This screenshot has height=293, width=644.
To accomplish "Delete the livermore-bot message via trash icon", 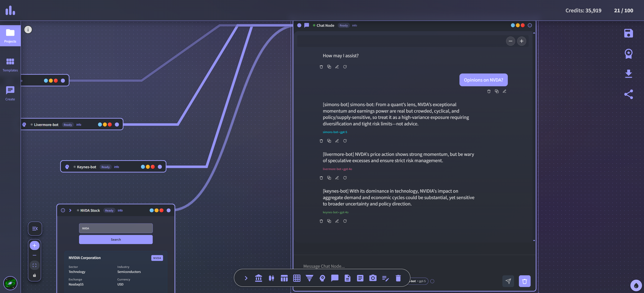I will (321, 178).
